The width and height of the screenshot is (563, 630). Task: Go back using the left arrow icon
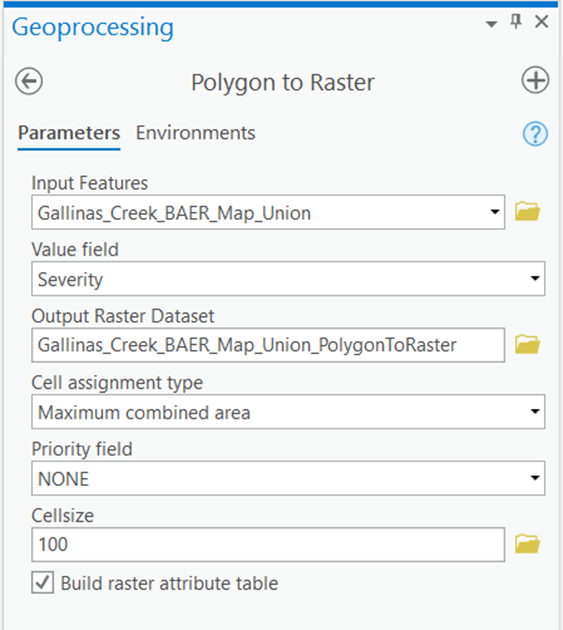coord(29,81)
